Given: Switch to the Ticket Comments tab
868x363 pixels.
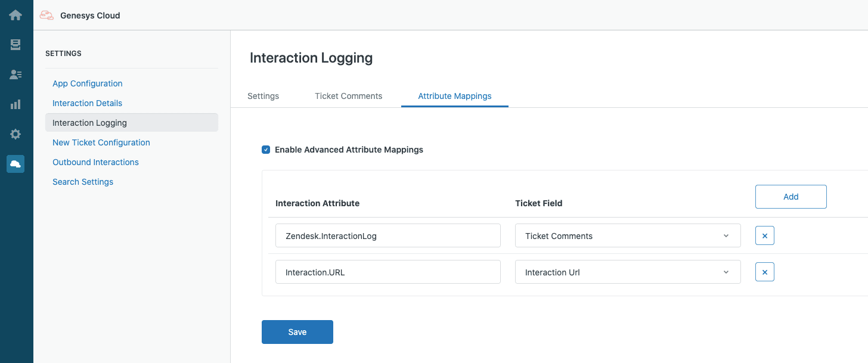Looking at the screenshot, I should pos(348,96).
